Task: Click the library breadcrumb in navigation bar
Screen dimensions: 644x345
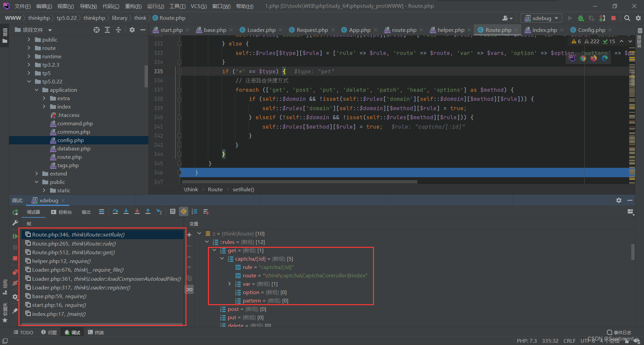Action: (x=119, y=18)
